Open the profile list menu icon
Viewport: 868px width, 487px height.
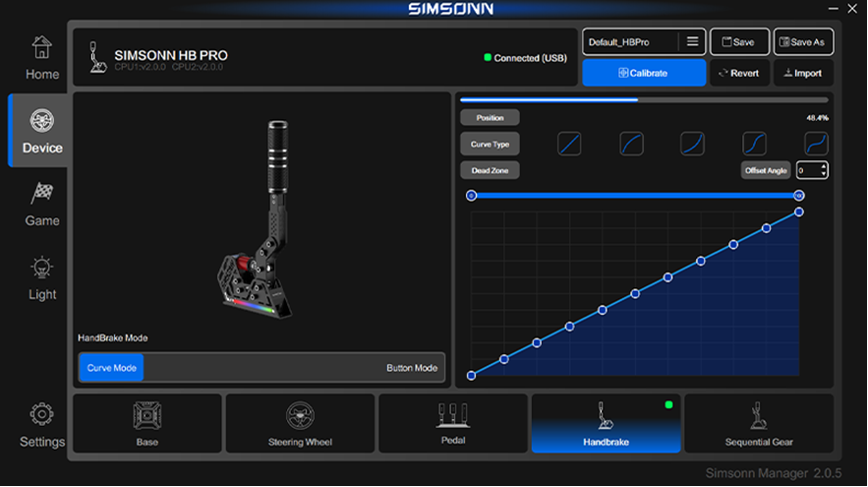692,41
